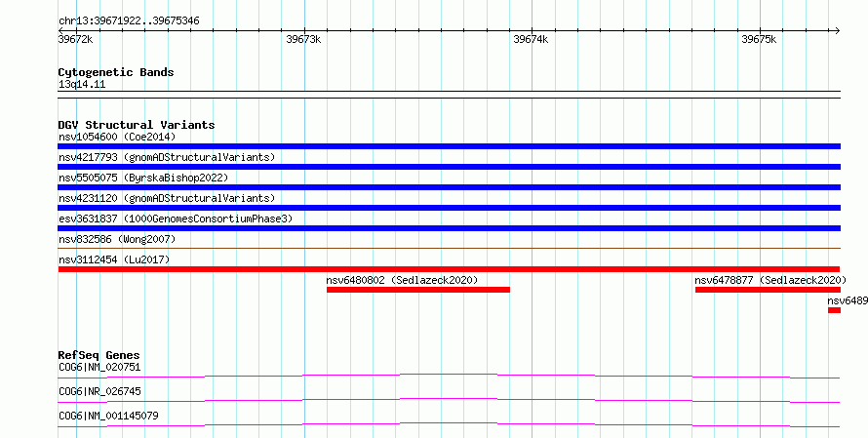Click the thin nsv832586 (Wong2007) line
Viewport: 868px width, 438px height.
pos(449,248)
